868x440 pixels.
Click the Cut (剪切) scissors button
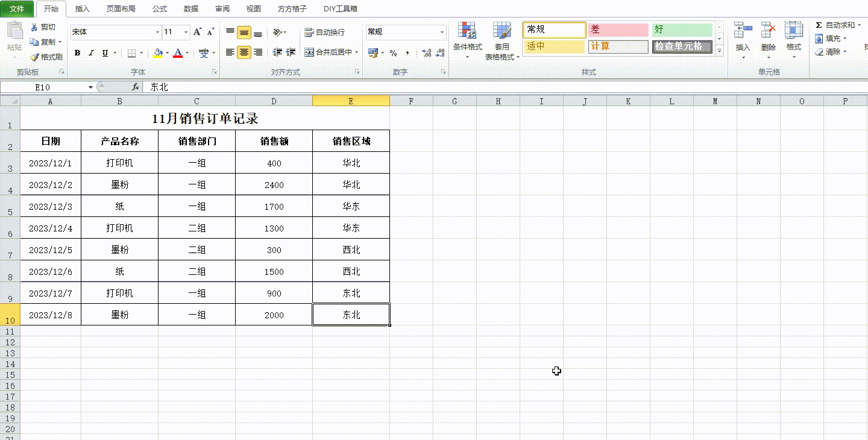click(43, 27)
